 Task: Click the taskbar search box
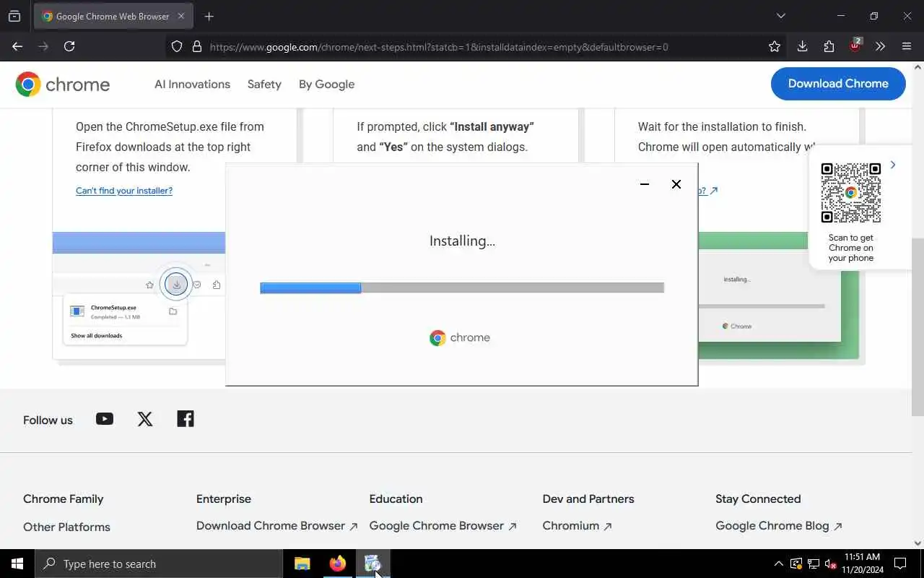click(159, 564)
